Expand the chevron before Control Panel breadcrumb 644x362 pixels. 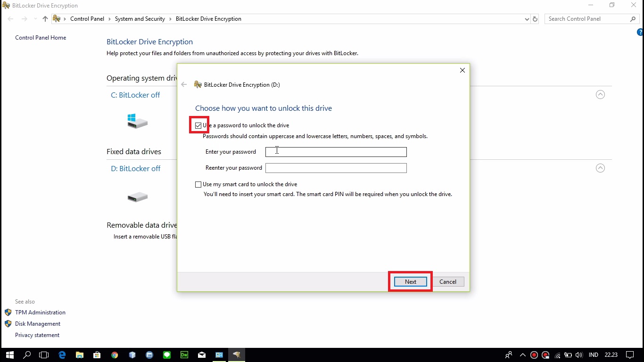tap(65, 19)
